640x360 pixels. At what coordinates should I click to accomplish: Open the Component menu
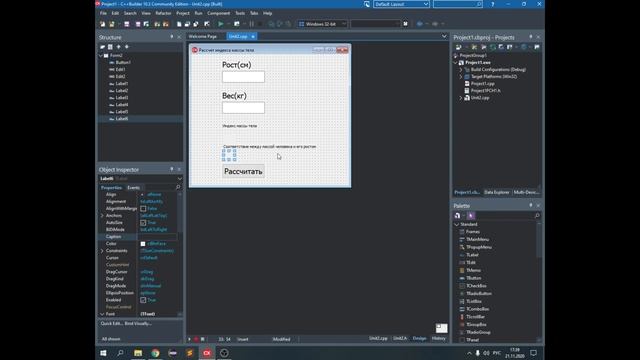(218, 13)
